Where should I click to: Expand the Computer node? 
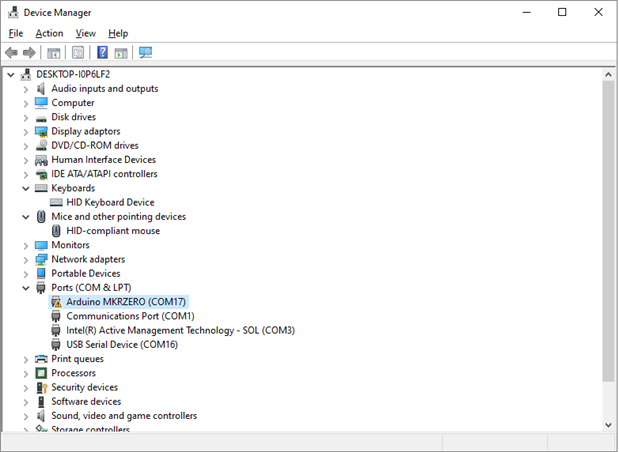click(x=26, y=103)
